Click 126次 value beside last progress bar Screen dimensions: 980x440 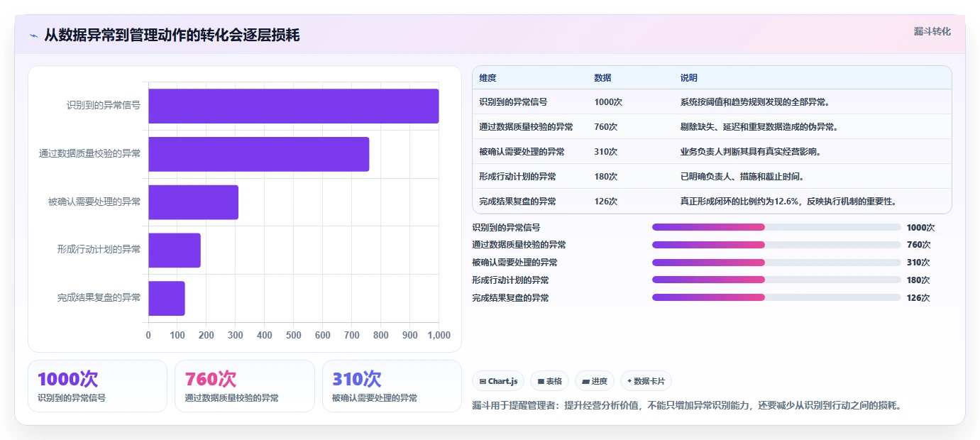(918, 298)
